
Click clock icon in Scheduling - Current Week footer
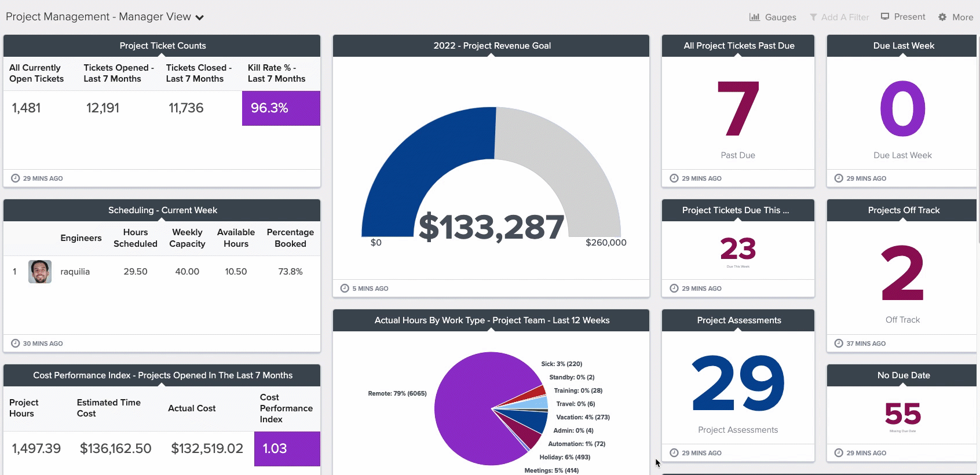(16, 344)
